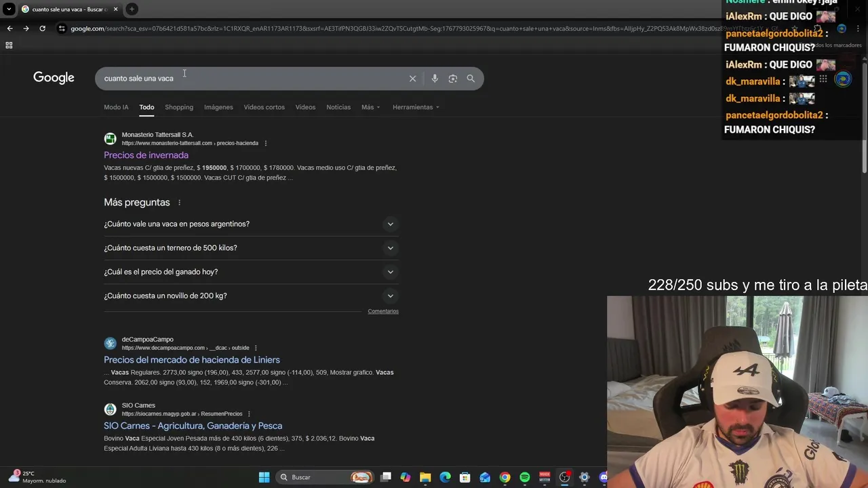This screenshot has height=488, width=868.
Task: Open 'SIO Carnes - Agricultura, Ganadería y Pesca'
Action: click(193, 426)
